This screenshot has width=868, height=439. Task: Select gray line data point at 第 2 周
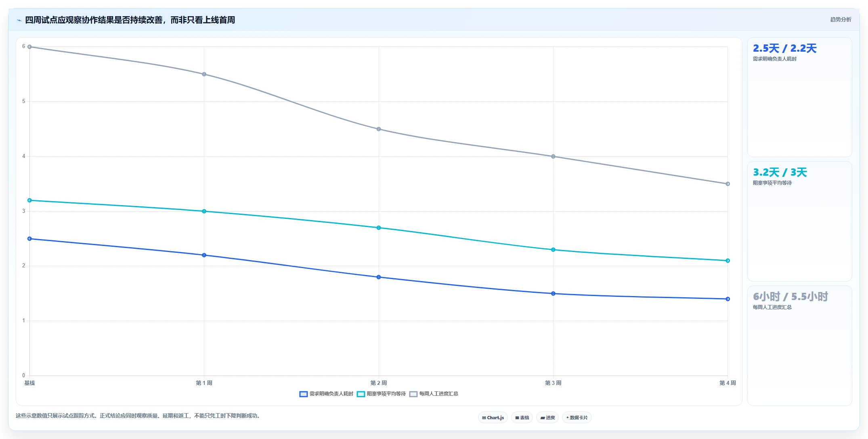pyautogui.click(x=379, y=129)
